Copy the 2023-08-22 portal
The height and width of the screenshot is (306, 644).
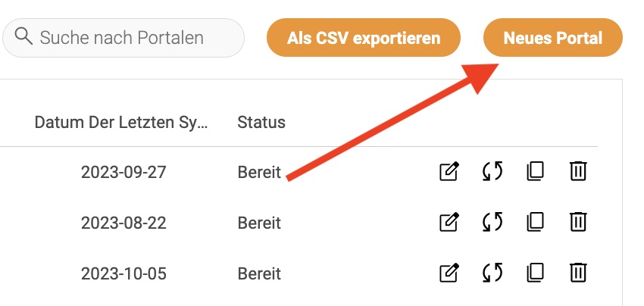pos(535,222)
